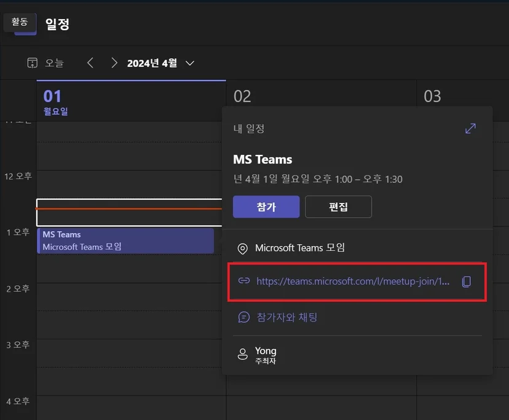Click the 12 오후 time label
509x420 pixels.
click(18, 176)
